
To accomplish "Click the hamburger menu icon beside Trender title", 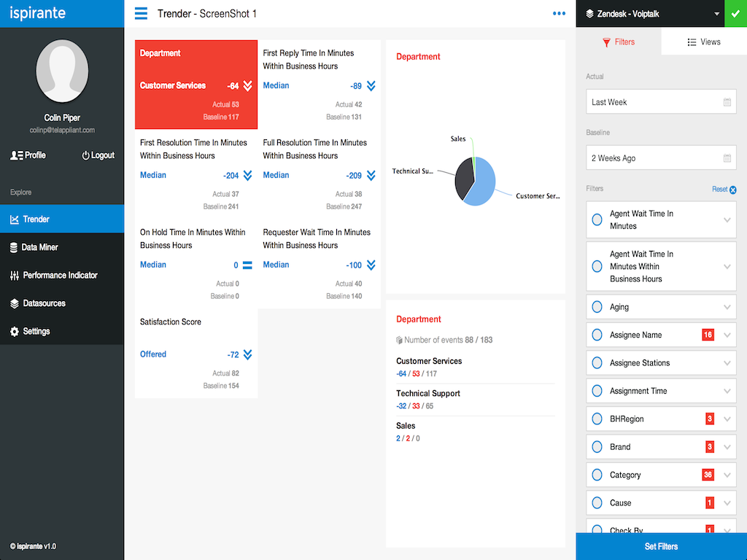I will (141, 14).
